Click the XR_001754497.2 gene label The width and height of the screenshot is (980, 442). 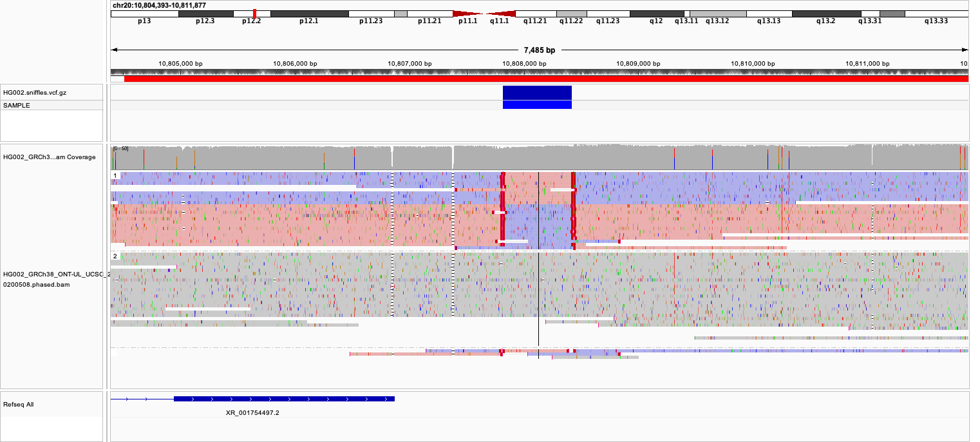coord(252,413)
